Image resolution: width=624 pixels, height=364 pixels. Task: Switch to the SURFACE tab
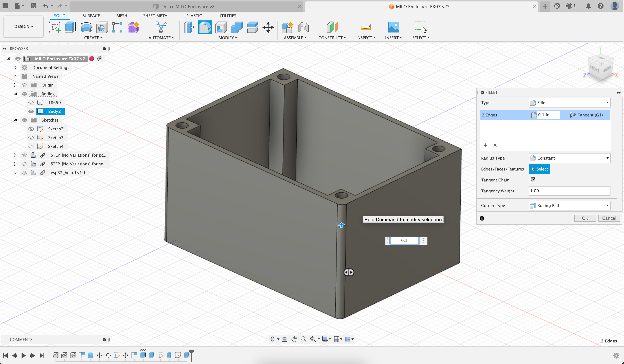point(91,16)
